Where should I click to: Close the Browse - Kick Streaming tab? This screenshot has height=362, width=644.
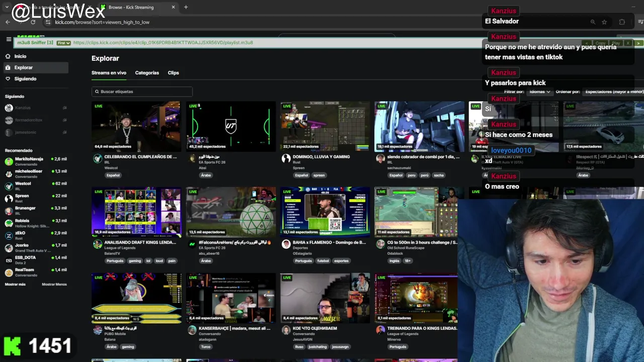coord(173,7)
